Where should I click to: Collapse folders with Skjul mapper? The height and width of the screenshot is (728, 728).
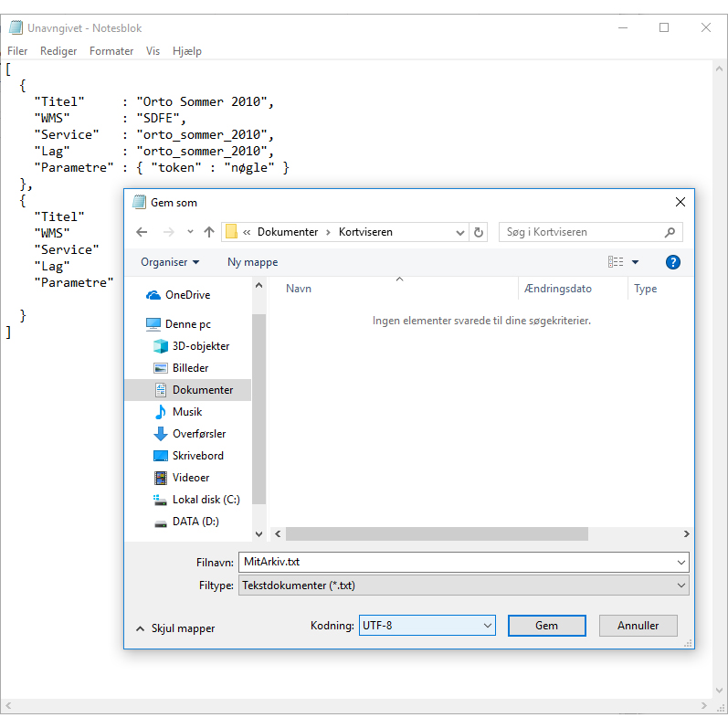point(175,628)
